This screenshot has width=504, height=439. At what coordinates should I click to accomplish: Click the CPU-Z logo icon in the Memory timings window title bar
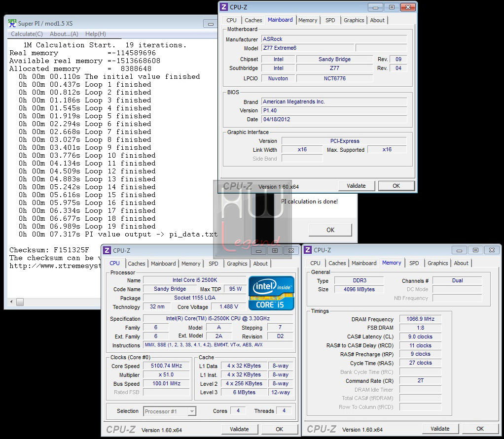point(308,250)
